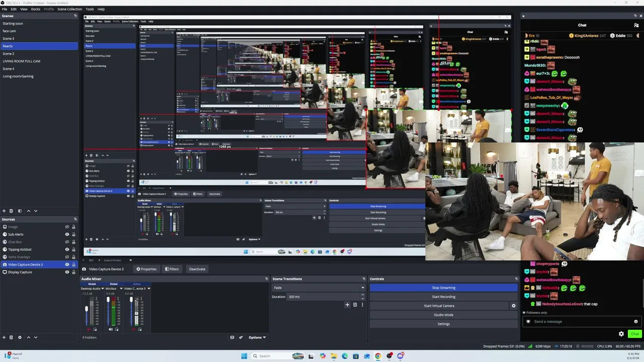Hide the Display Capture source
Screen dimensions: 644x362
point(67,272)
